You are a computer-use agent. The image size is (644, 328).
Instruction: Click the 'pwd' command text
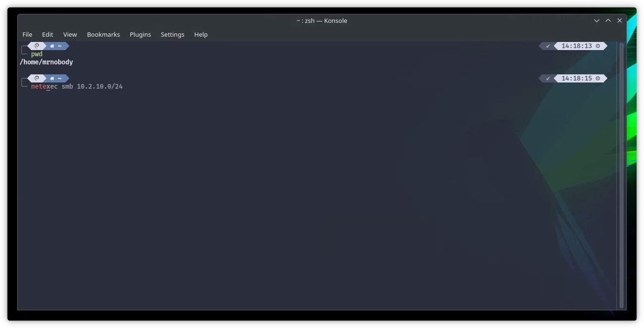pyautogui.click(x=37, y=54)
